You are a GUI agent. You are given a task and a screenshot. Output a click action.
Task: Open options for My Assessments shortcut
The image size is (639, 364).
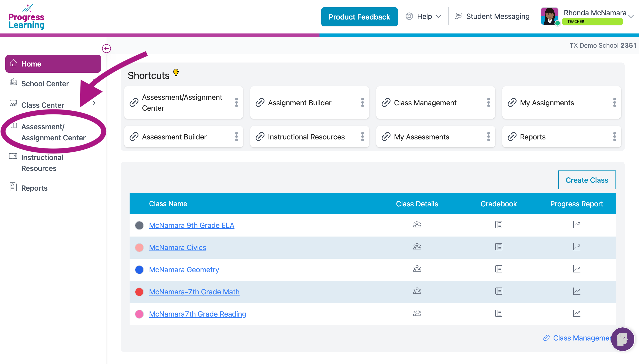click(488, 137)
